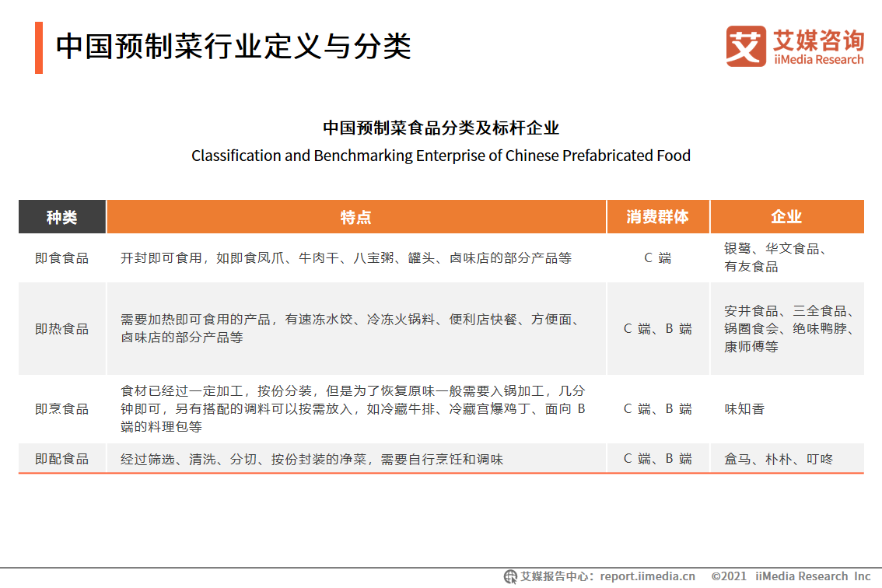Click the 即食食品 category label
Image resolution: width=882 pixels, height=588 pixels.
[x=61, y=257]
